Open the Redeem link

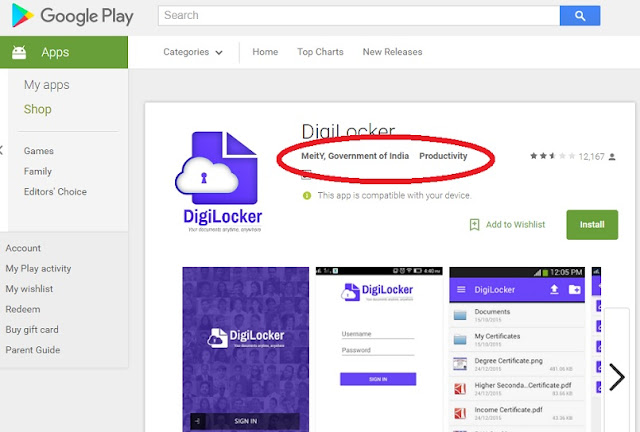(23, 309)
